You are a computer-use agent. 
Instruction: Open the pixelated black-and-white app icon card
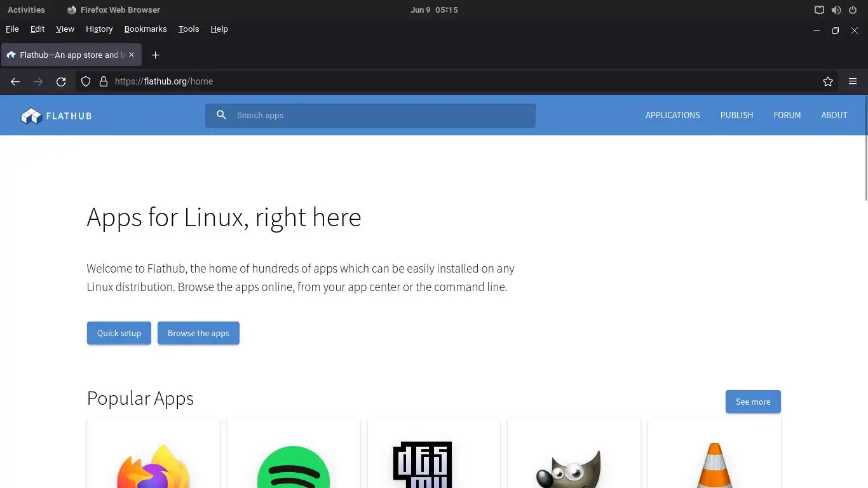click(x=434, y=454)
